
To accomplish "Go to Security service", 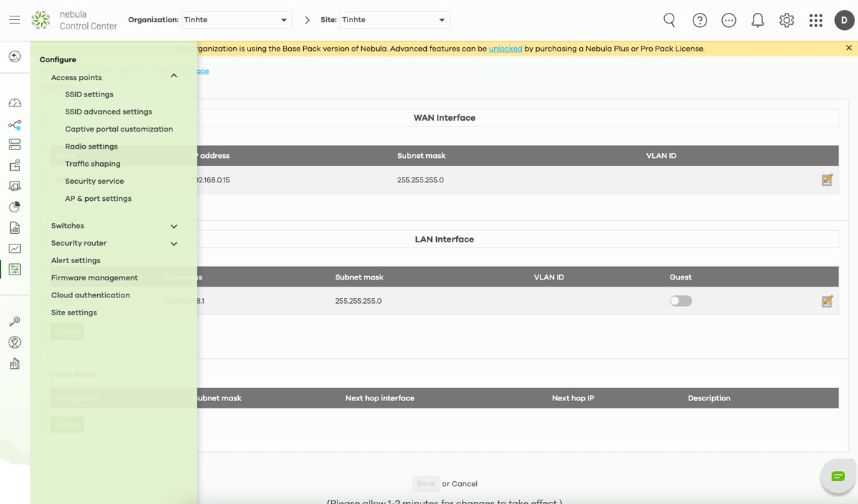I will pyautogui.click(x=94, y=181).
